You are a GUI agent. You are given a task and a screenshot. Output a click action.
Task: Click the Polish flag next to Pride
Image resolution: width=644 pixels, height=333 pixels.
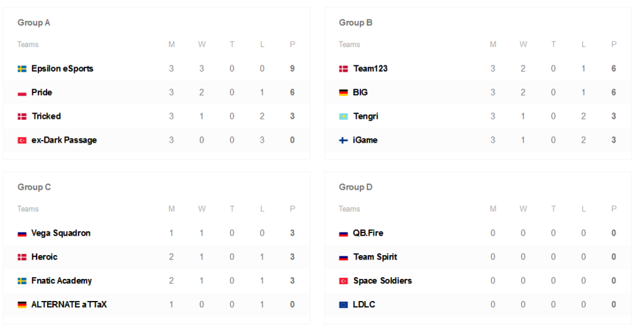(22, 92)
